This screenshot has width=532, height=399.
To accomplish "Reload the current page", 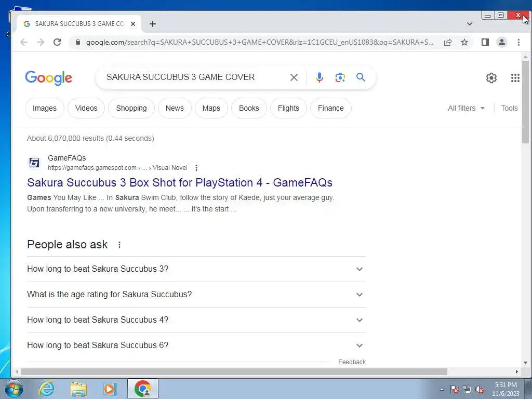I will (57, 42).
